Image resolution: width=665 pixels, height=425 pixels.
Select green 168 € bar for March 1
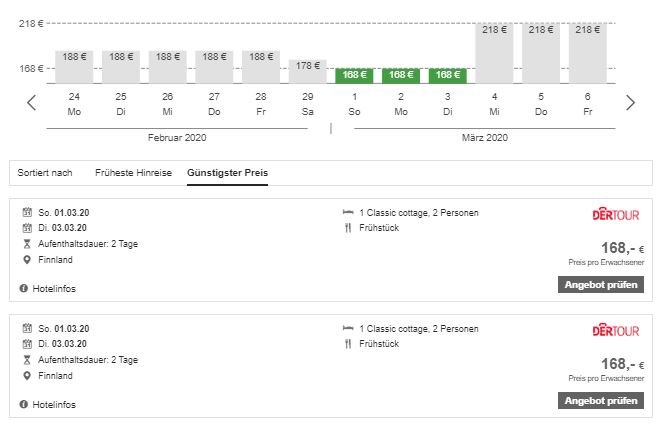354,75
